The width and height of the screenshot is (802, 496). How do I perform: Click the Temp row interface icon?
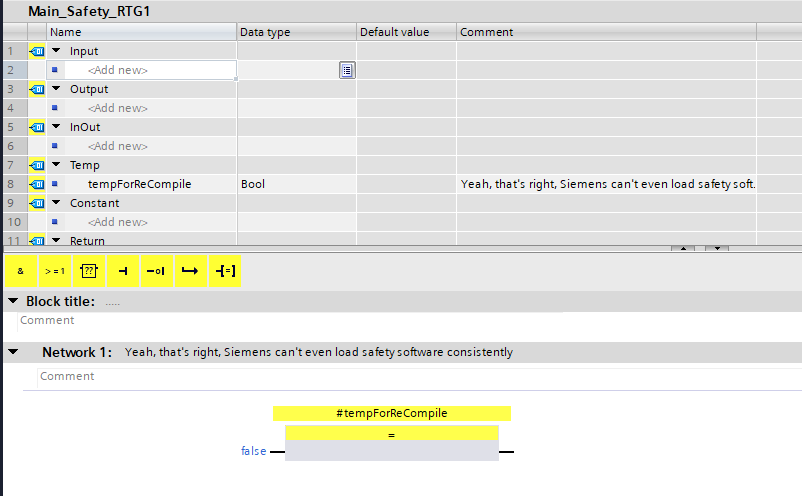point(37,165)
